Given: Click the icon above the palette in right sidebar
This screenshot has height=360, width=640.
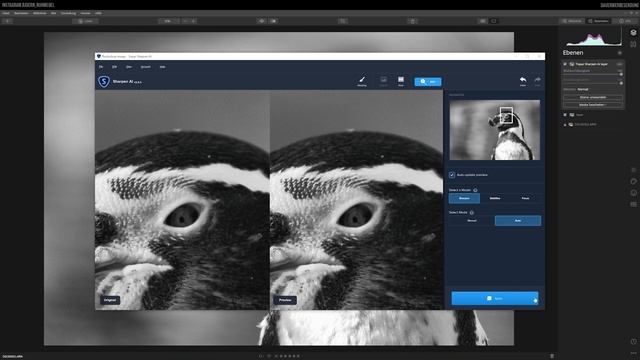Looking at the screenshot, I should pos(633,170).
